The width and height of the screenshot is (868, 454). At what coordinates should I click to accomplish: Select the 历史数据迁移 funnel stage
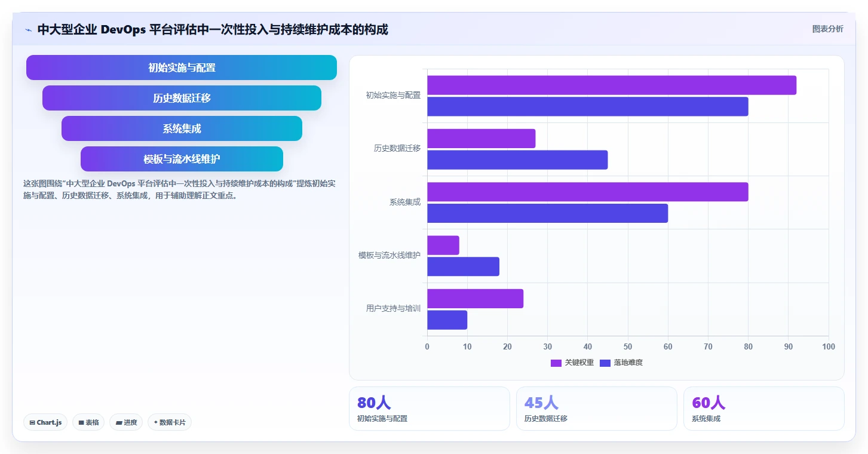182,98
